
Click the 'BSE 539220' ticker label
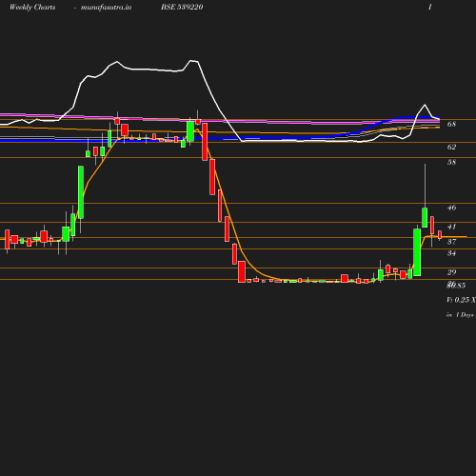coord(182,7)
